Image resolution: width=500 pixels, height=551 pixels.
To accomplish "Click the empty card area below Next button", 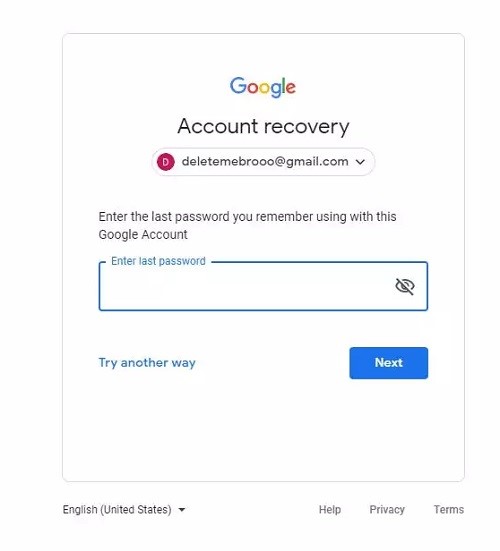I will pyautogui.click(x=264, y=429).
